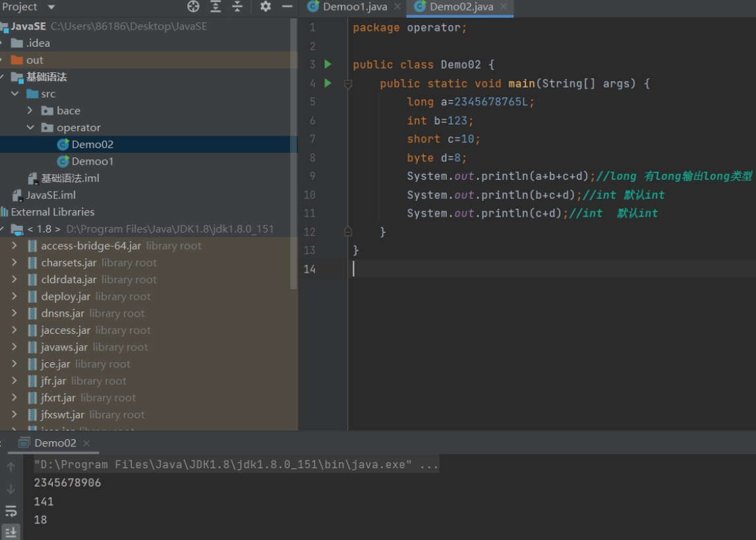The height and width of the screenshot is (540, 756).
Task: Expand cldrdata.jar chevron
Action: pos(15,279)
